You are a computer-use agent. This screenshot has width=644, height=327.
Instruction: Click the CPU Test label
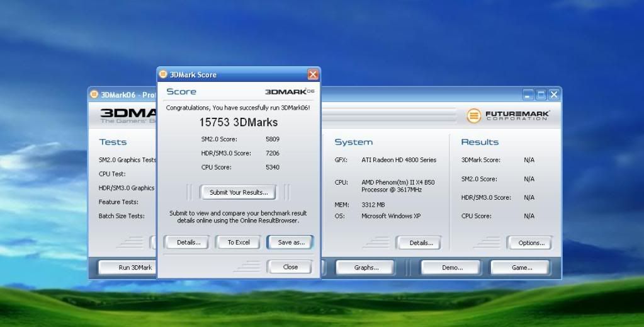pyautogui.click(x=112, y=173)
